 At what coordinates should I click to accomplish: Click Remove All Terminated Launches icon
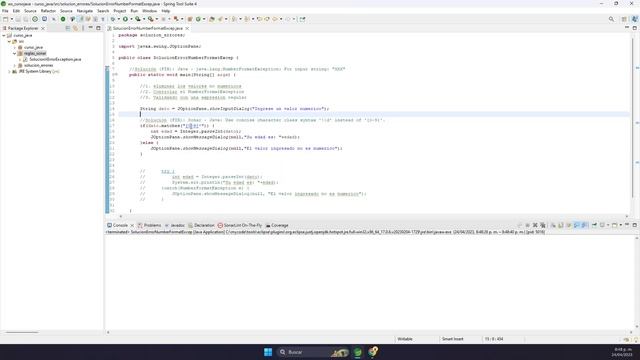pyautogui.click(x=543, y=225)
